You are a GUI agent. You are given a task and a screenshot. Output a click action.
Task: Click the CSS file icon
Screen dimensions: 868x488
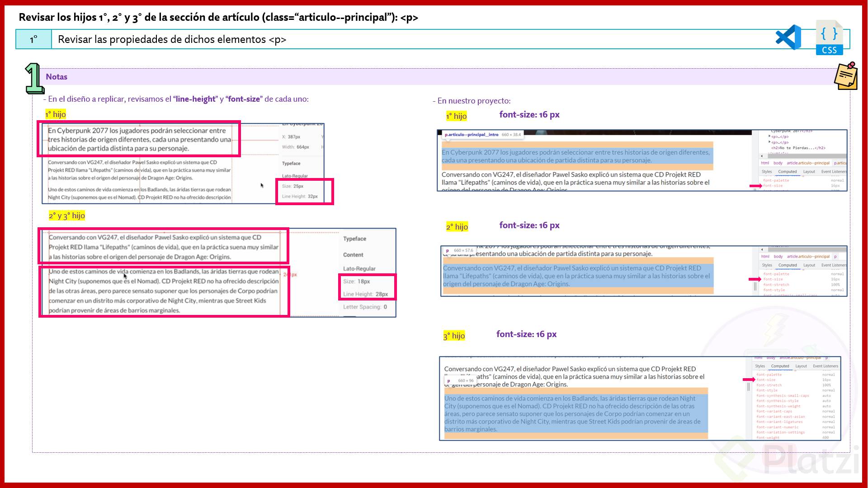[829, 38]
